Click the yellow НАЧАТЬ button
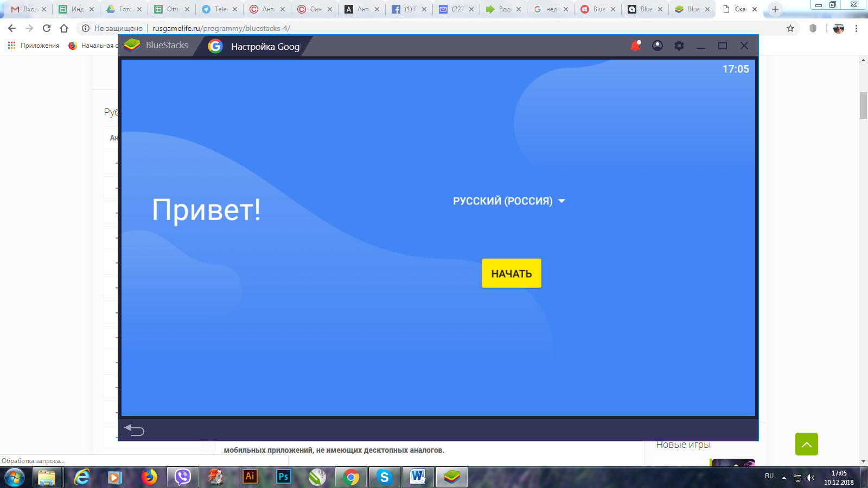This screenshot has width=868, height=488. point(511,273)
